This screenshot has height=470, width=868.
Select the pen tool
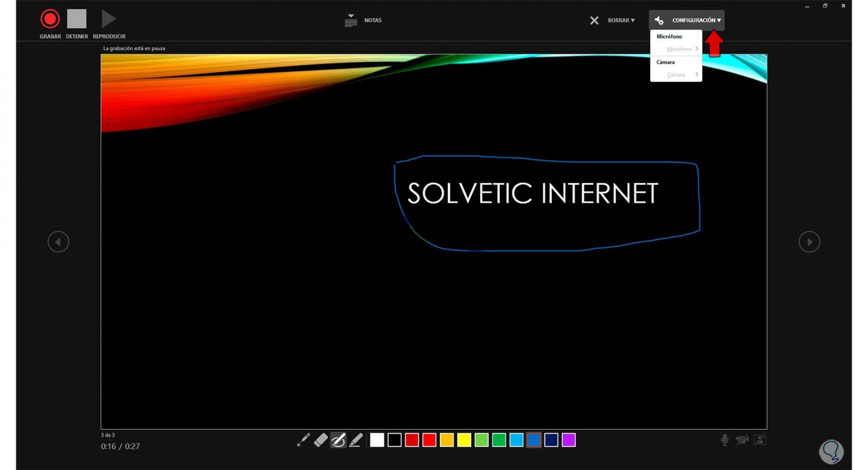click(338, 440)
